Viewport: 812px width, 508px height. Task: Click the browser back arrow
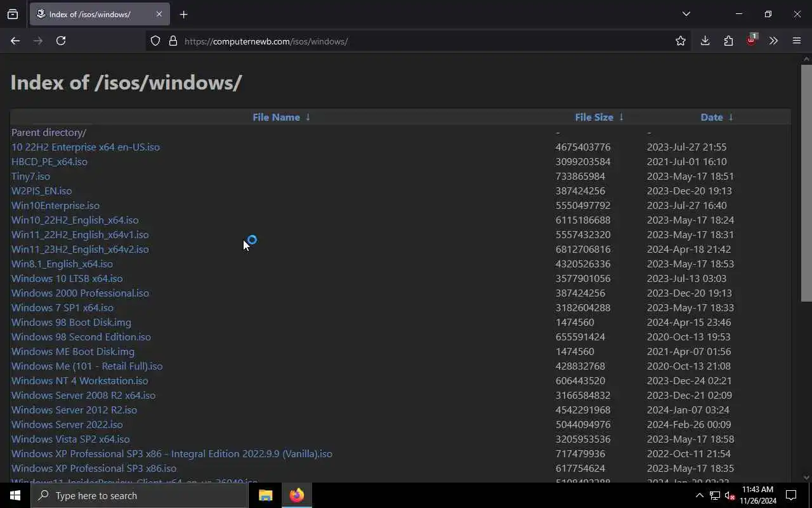(15, 41)
